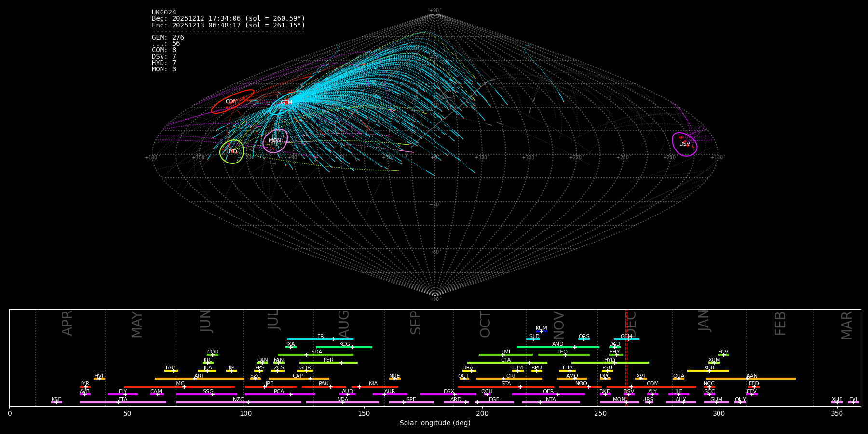The image size is (868, 434).
Task: Select the QUA shower bar in timeline
Action: click(678, 379)
